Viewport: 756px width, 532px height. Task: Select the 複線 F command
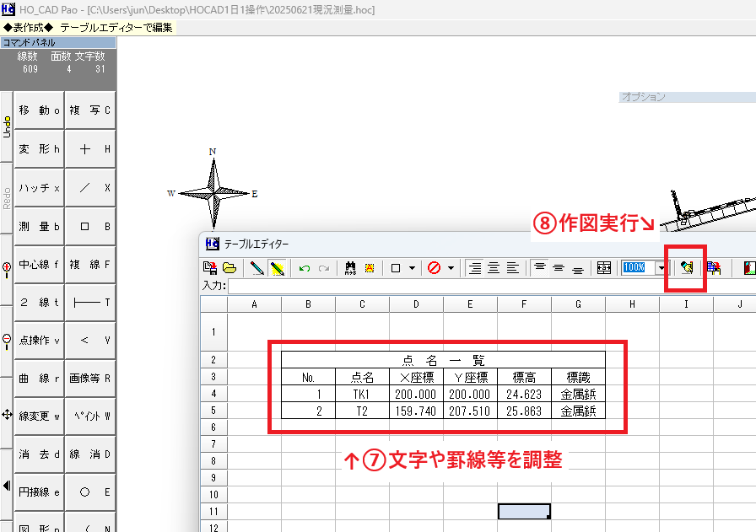pyautogui.click(x=89, y=265)
